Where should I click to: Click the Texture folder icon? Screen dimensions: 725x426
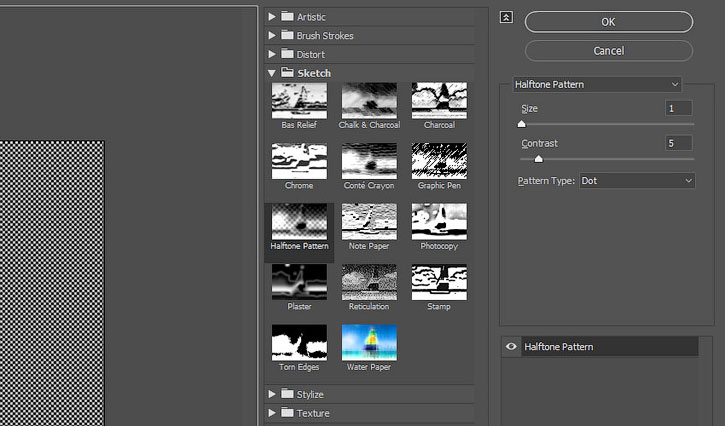288,412
